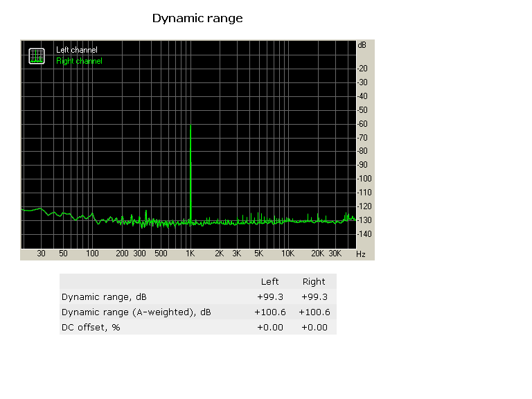Click the Left channel +100.6 value
The image size is (532, 399).
[x=270, y=312]
